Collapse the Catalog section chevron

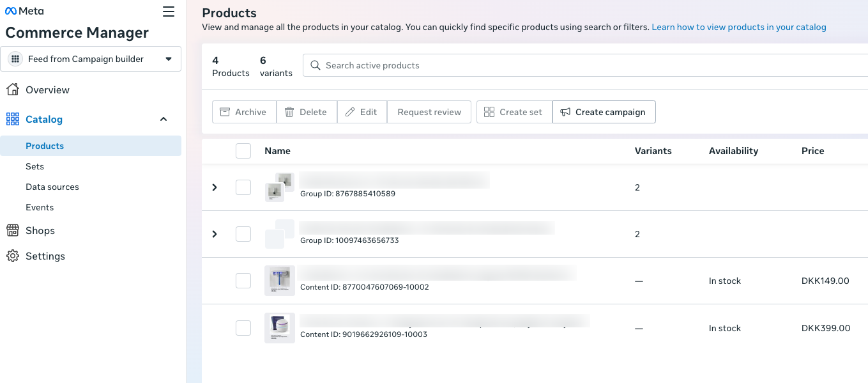(x=164, y=119)
